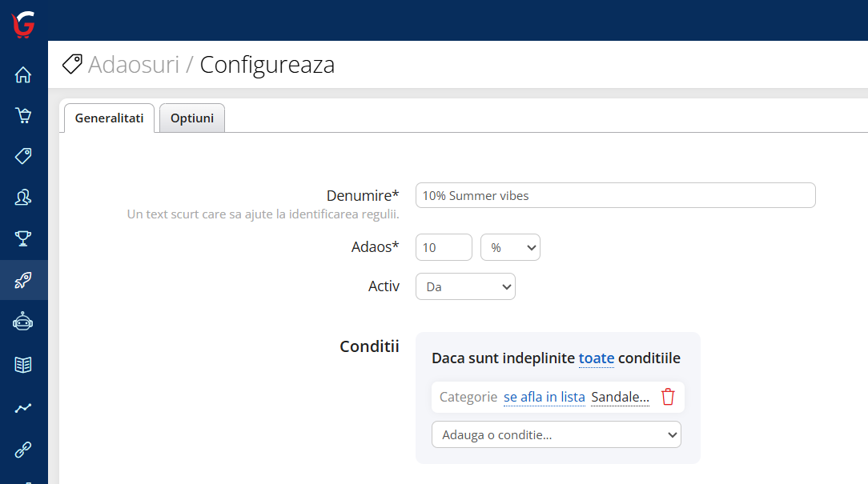The height and width of the screenshot is (484, 868).
Task: Open the line chart reports icon
Action: tap(23, 408)
